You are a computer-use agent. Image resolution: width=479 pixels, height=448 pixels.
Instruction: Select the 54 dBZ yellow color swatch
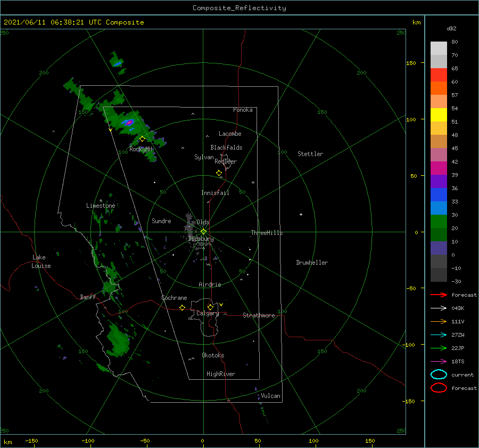click(x=439, y=115)
